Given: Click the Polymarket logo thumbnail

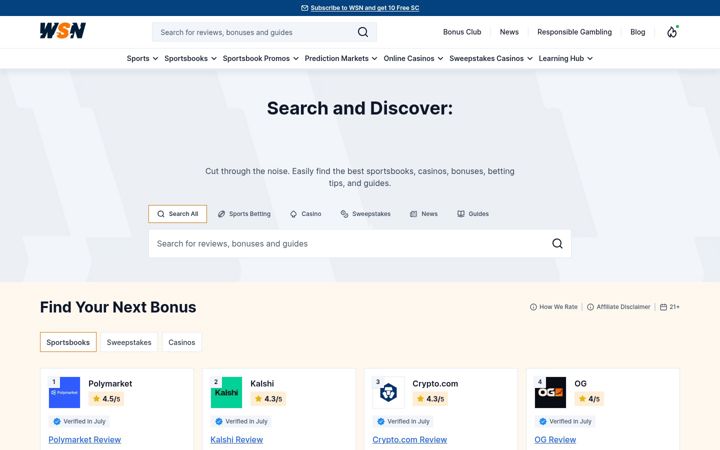Looking at the screenshot, I should click(64, 393).
